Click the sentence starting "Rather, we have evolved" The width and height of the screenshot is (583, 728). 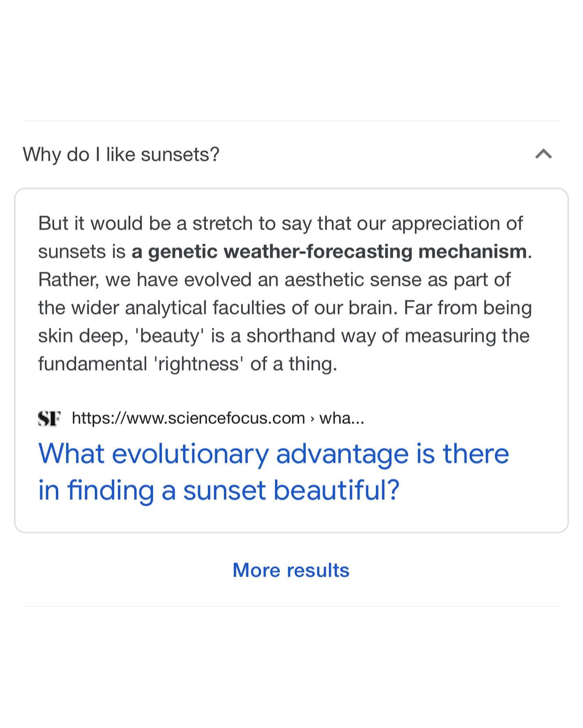[274, 280]
